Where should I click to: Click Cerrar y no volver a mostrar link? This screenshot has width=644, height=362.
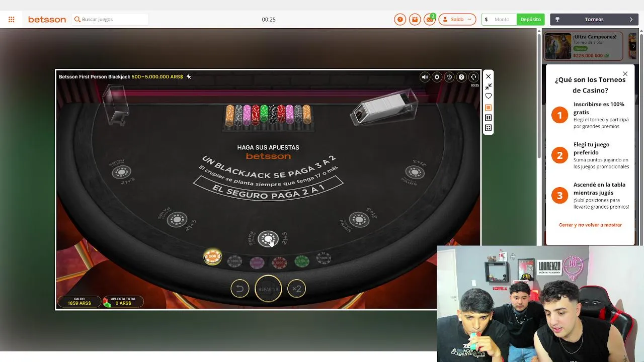590,225
